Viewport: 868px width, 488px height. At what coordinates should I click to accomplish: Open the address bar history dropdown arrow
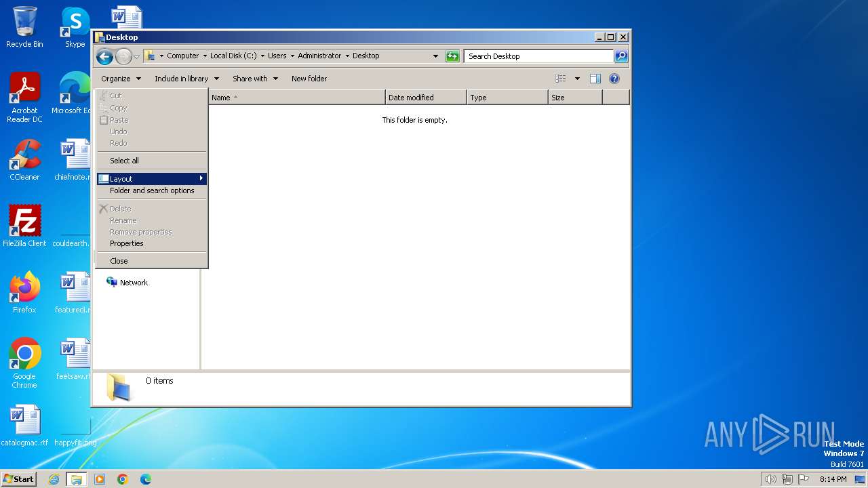click(435, 56)
